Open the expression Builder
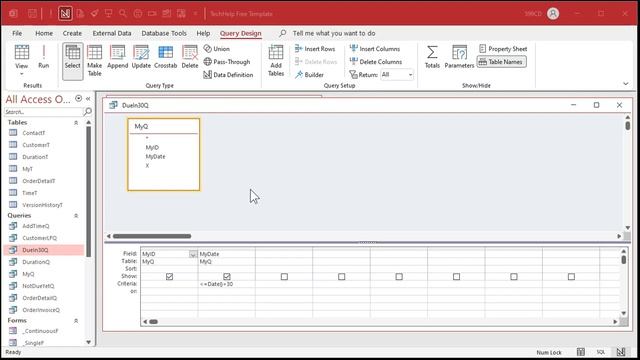This screenshot has width=640, height=360. pyautogui.click(x=309, y=75)
